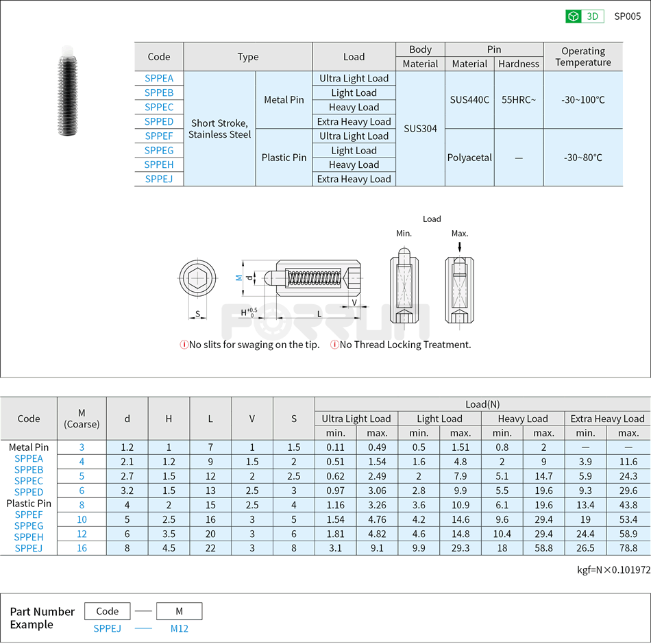Image resolution: width=651 pixels, height=644 pixels.
Task: Click the M12 example value
Action: click(179, 628)
